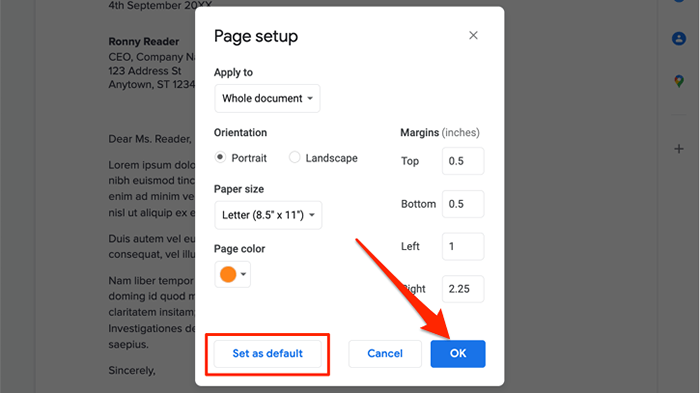The width and height of the screenshot is (700, 393).
Task: Open the Apply to Whole document dropdown
Action: 267,98
